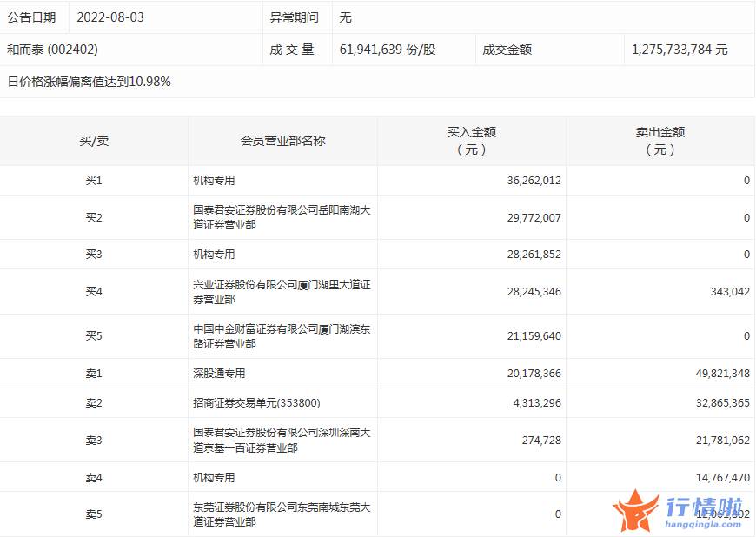The image size is (756, 537).
Task: Click the turnover amount 1,275,733,784 元
Action: point(680,50)
